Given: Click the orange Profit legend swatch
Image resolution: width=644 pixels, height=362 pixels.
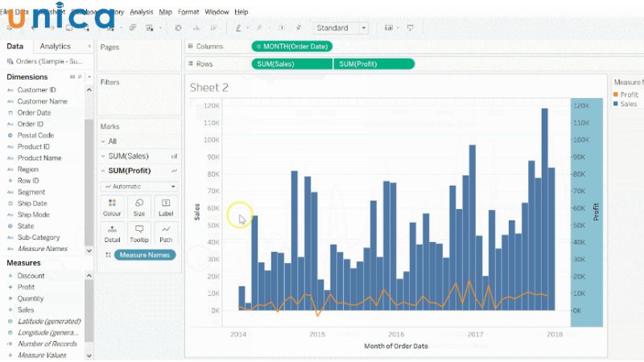Looking at the screenshot, I should pos(616,95).
